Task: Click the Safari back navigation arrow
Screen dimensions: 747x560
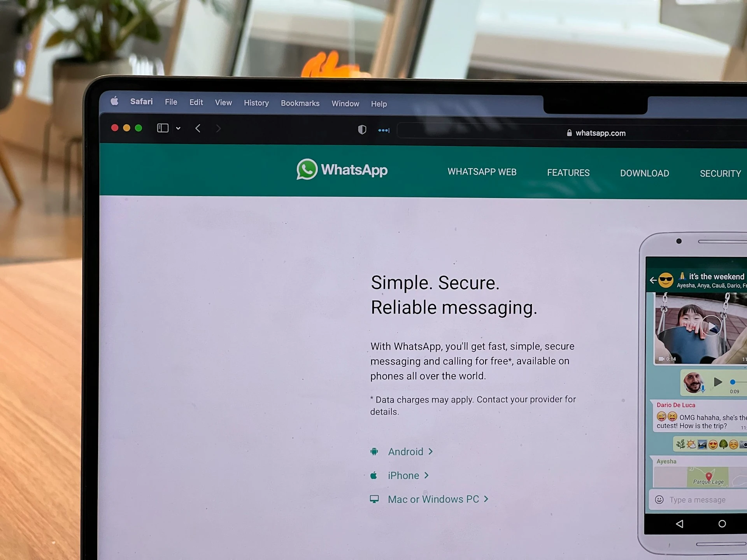Action: (x=198, y=128)
